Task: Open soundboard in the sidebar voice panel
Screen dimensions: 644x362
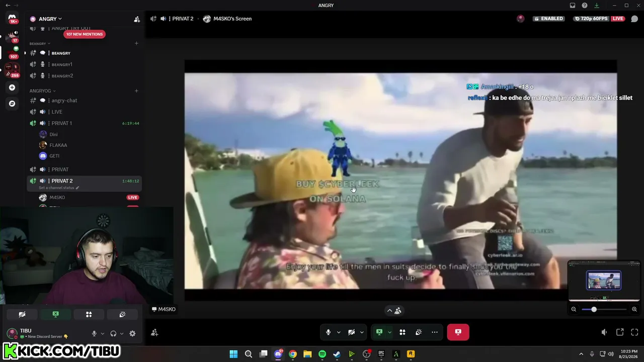Action: (x=122, y=314)
